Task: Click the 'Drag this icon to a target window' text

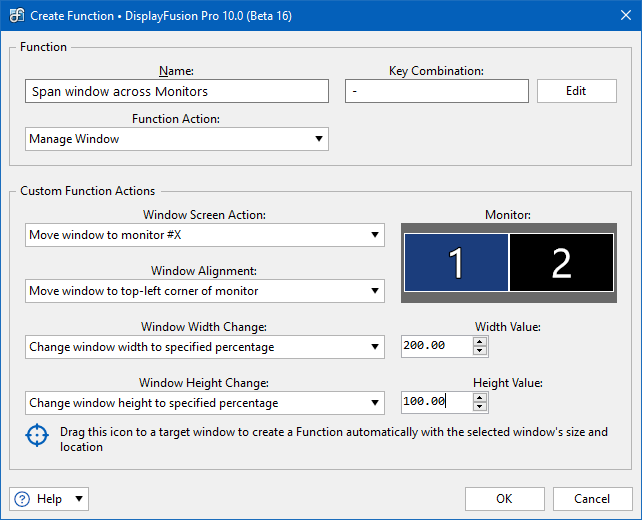Action: pyautogui.click(x=334, y=439)
